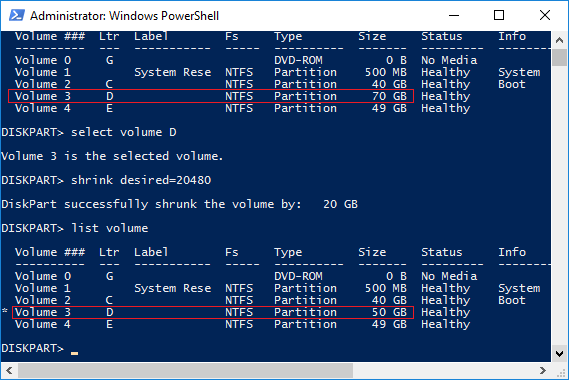
Task: Click the highlighted Volume 3 70 GB row
Action: (x=211, y=96)
